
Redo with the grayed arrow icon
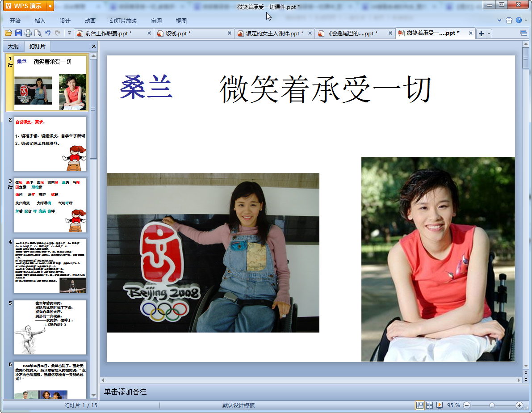pos(58,33)
